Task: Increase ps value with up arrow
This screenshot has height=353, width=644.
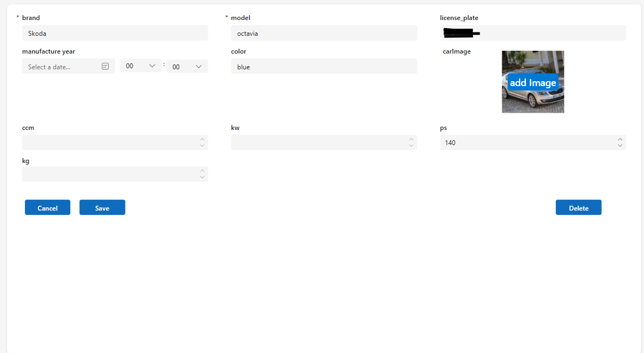Action: click(620, 139)
